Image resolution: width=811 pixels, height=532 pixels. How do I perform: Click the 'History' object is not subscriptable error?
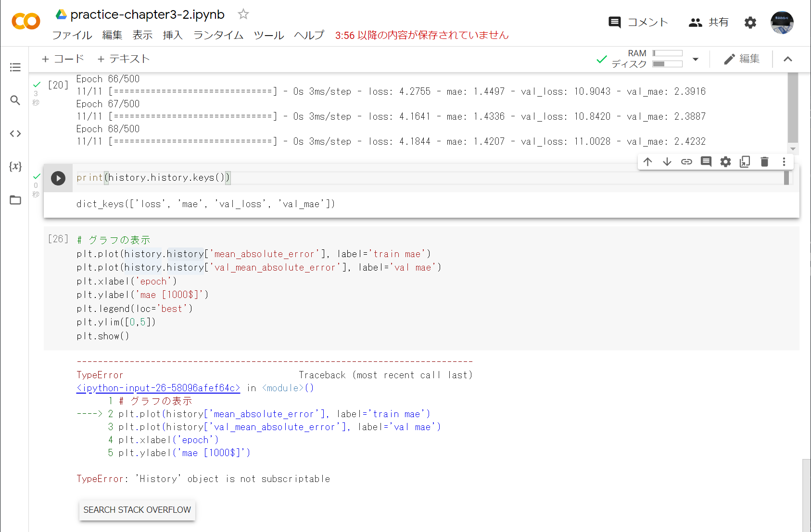203,479
